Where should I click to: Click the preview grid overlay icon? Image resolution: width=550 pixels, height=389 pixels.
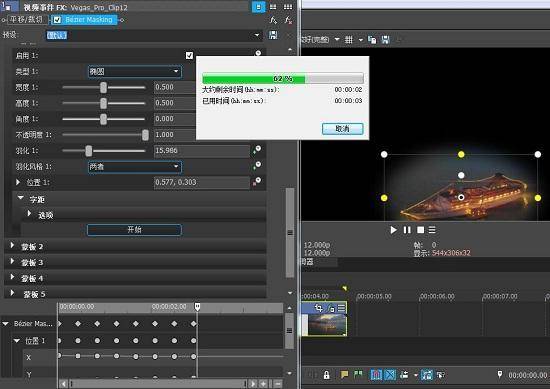(x=349, y=40)
